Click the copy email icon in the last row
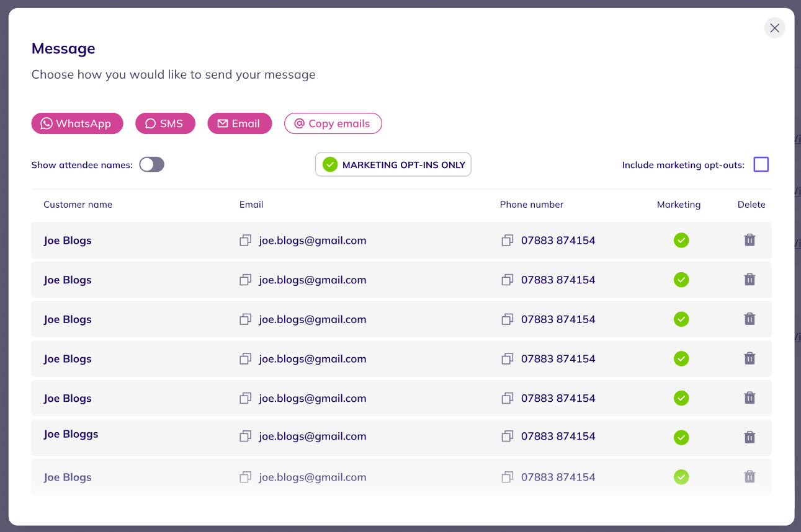The image size is (801, 532). click(x=246, y=477)
